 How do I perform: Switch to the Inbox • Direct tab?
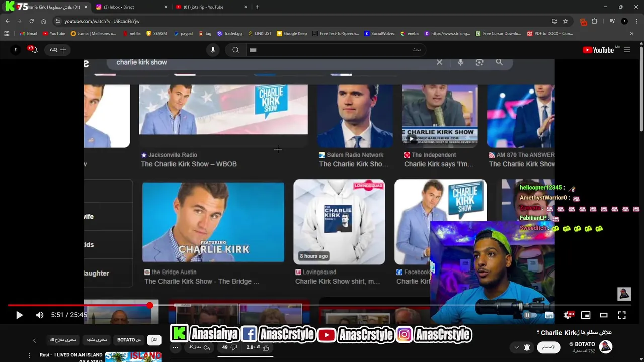(x=132, y=7)
